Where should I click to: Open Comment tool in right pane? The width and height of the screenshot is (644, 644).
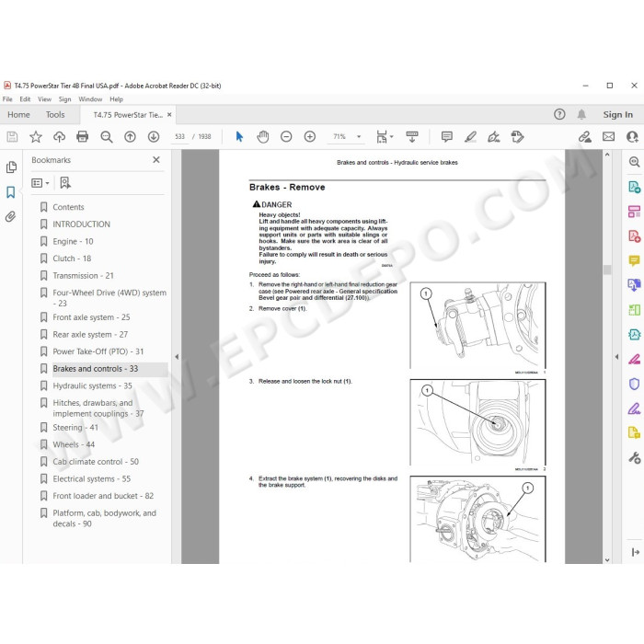tap(634, 260)
